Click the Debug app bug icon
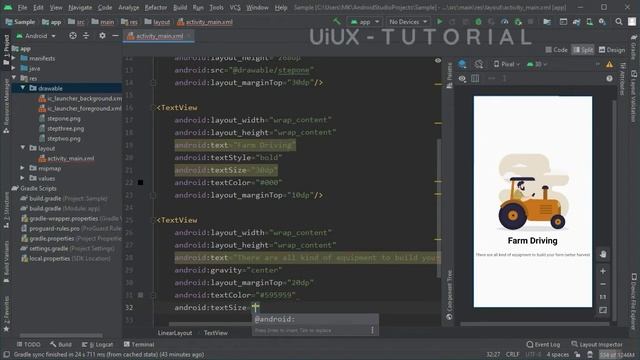Image resolution: width=640 pixels, height=360 pixels. (x=478, y=22)
